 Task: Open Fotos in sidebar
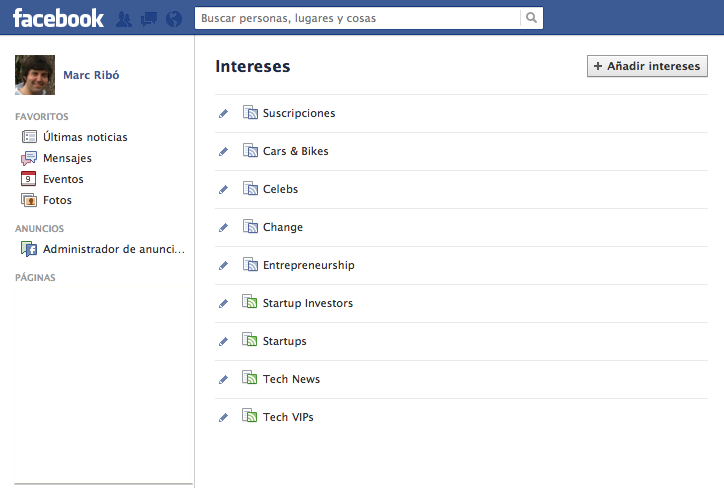(x=57, y=200)
